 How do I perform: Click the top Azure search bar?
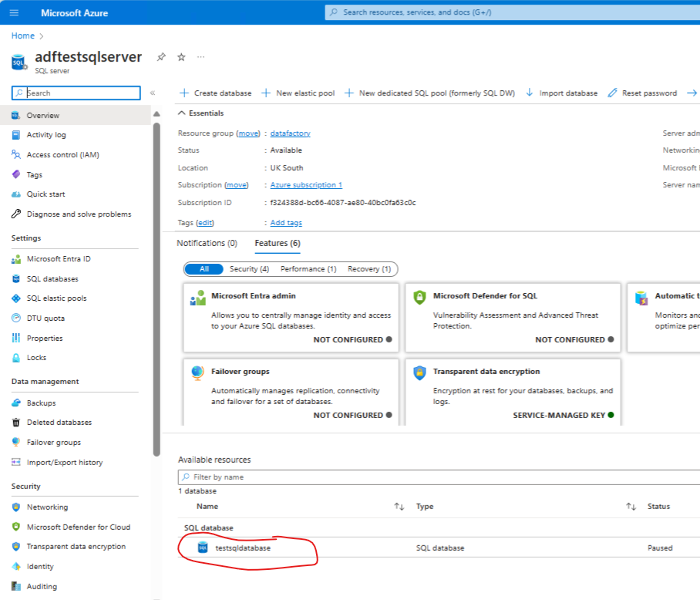click(x=513, y=12)
